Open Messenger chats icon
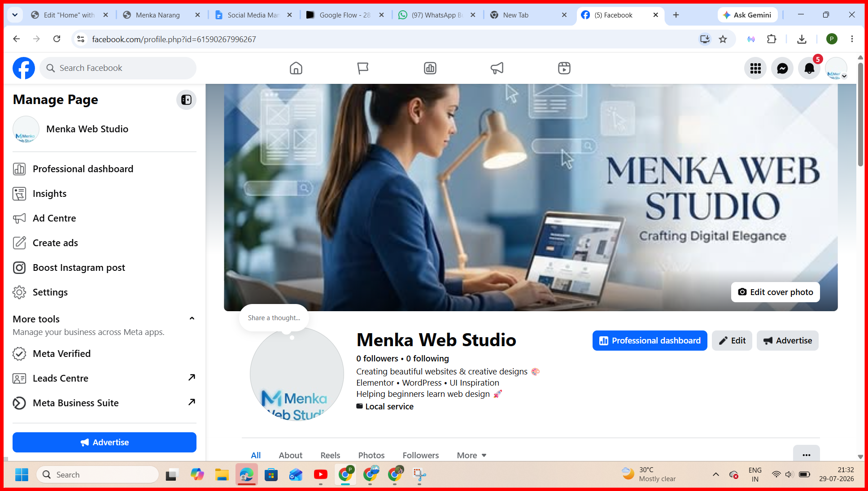The width and height of the screenshot is (868, 491). pos(782,68)
